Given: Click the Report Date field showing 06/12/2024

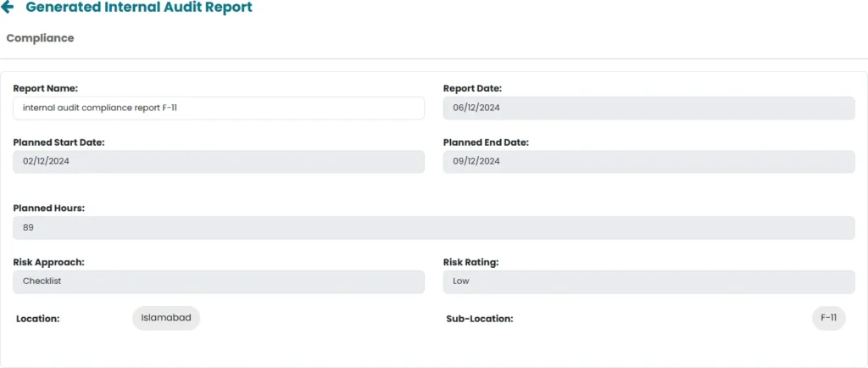Looking at the screenshot, I should tap(648, 108).
